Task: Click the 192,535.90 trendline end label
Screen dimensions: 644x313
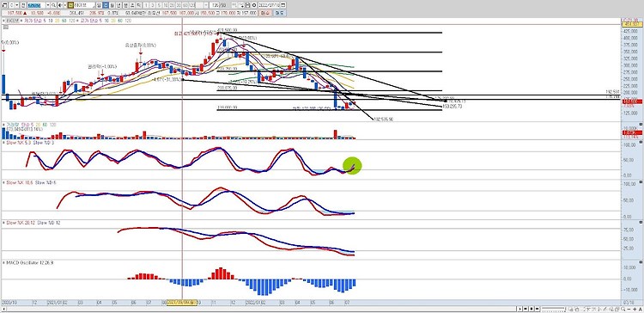Action: 384,120
